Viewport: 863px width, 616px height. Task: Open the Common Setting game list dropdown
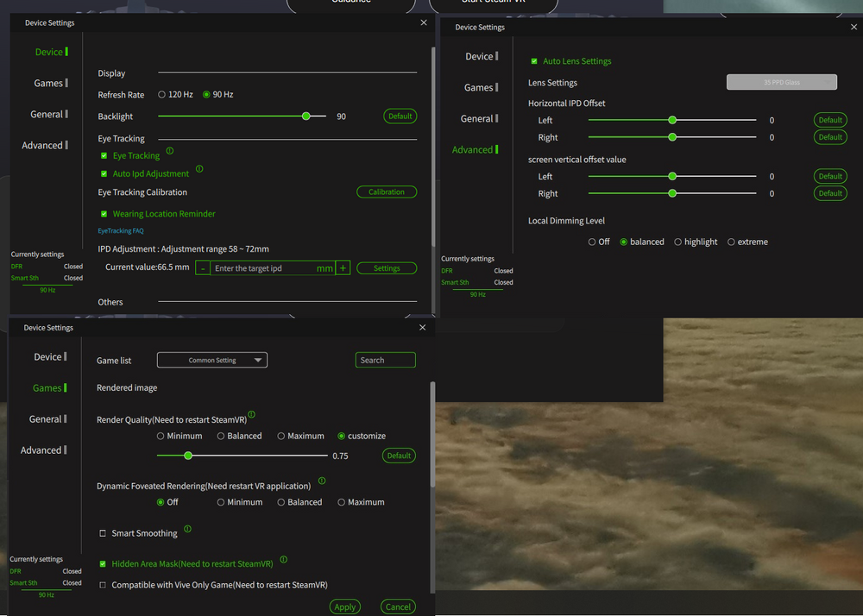(x=211, y=360)
